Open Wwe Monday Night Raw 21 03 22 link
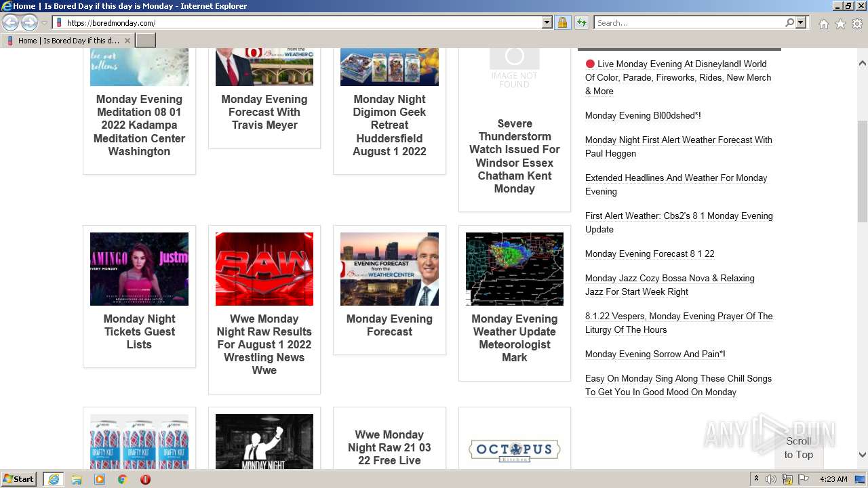 (389, 447)
